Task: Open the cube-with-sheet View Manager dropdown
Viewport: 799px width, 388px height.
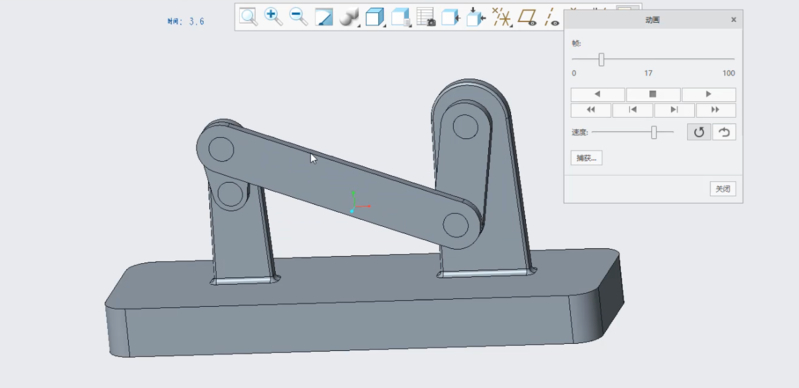Action: coord(401,17)
